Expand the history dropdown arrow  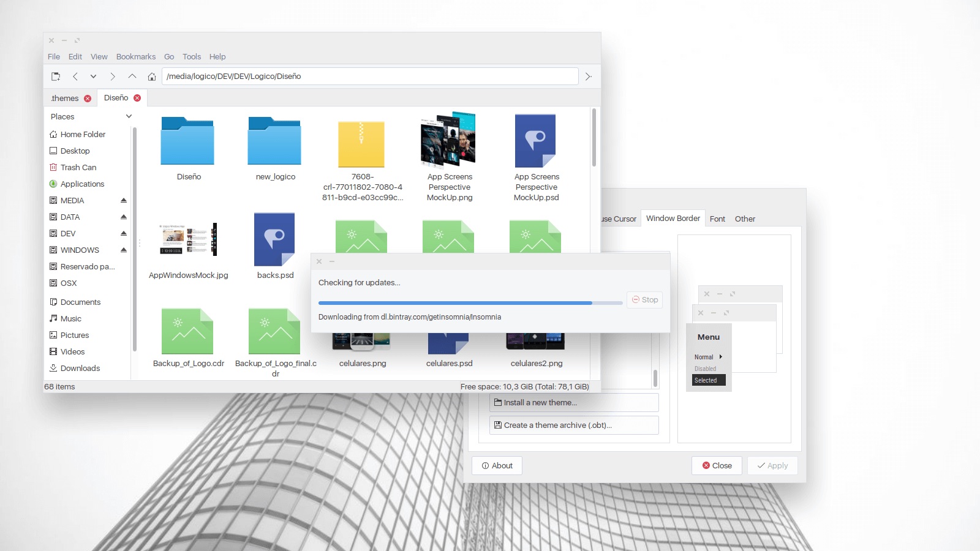(x=93, y=77)
